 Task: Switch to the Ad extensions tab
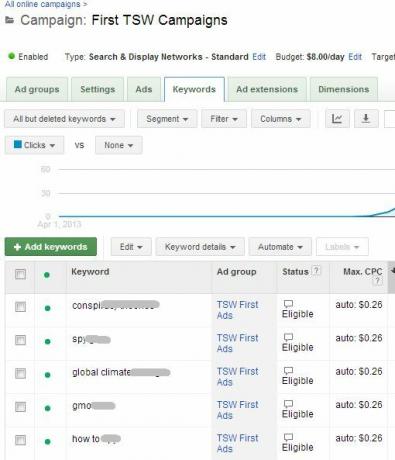[267, 89]
